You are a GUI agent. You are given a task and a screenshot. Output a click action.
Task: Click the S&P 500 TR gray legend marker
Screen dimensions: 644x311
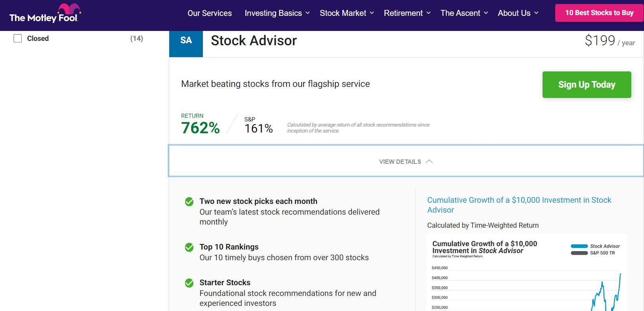[579, 253]
